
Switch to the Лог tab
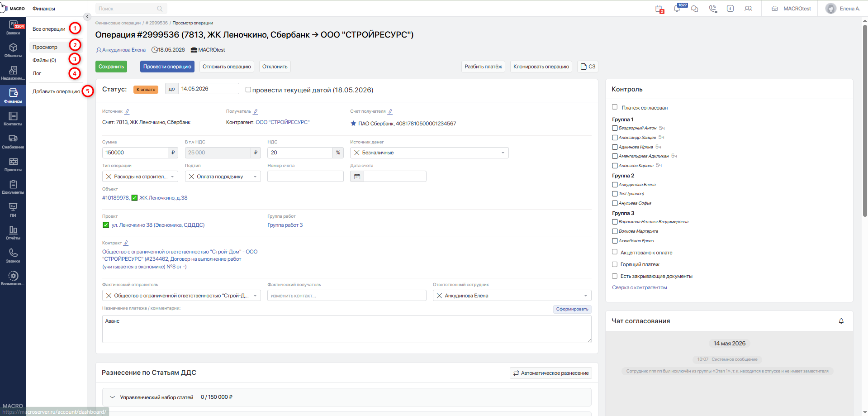37,73
